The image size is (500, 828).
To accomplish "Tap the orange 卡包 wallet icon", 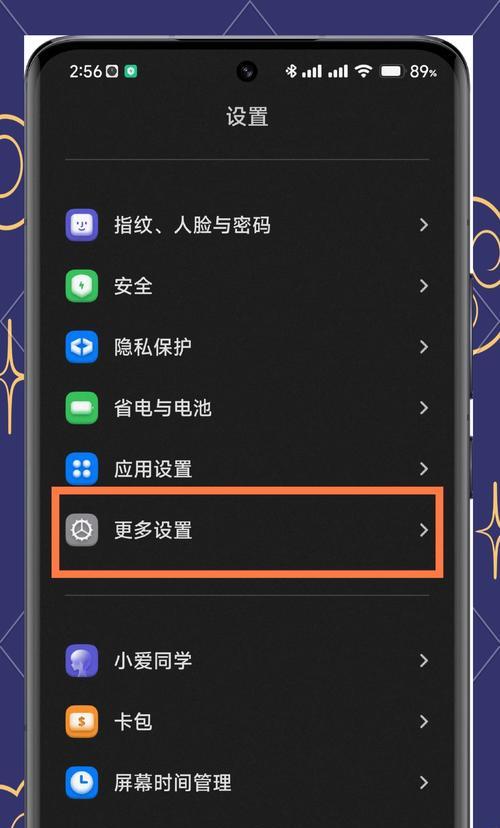I will [x=81, y=721].
